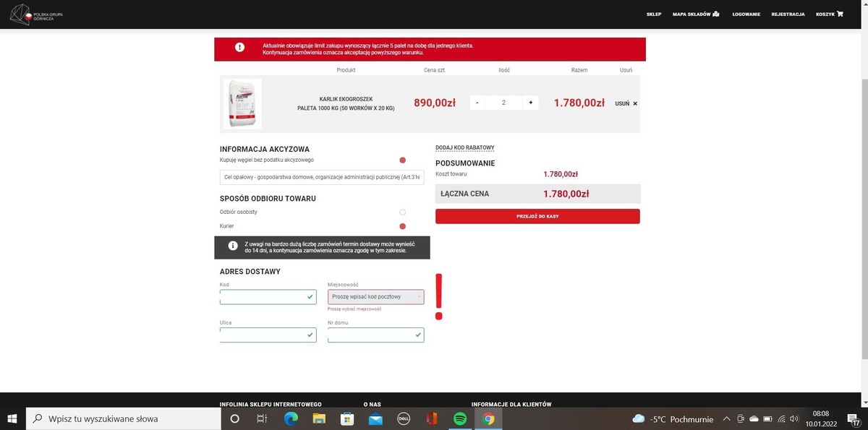Open the Koszyk shopping cart
This screenshot has width=868, height=430.
[829, 14]
